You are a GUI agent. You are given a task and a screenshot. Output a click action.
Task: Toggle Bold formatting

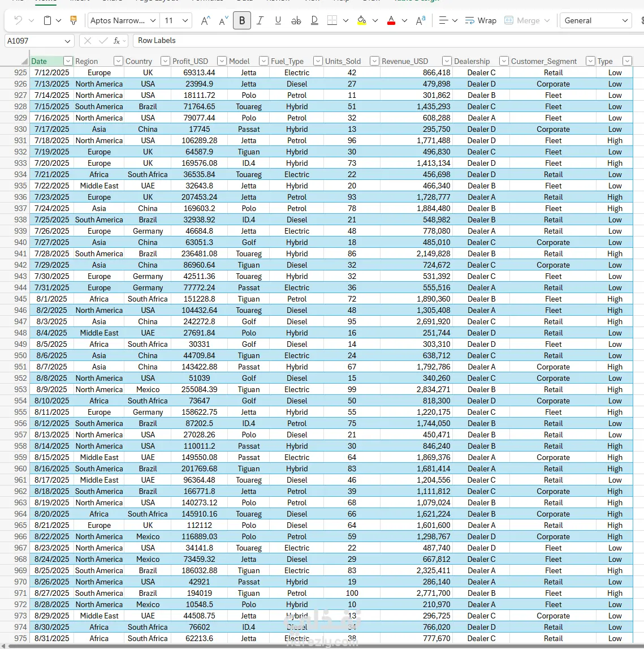[242, 20]
